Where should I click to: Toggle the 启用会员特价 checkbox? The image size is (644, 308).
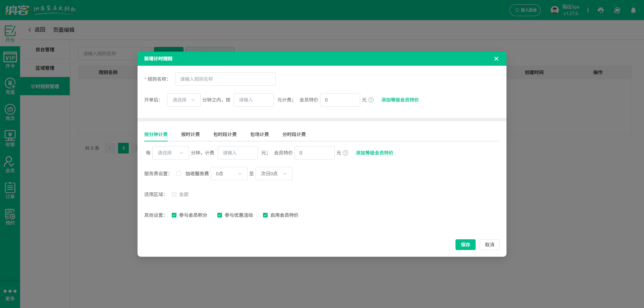point(265,215)
